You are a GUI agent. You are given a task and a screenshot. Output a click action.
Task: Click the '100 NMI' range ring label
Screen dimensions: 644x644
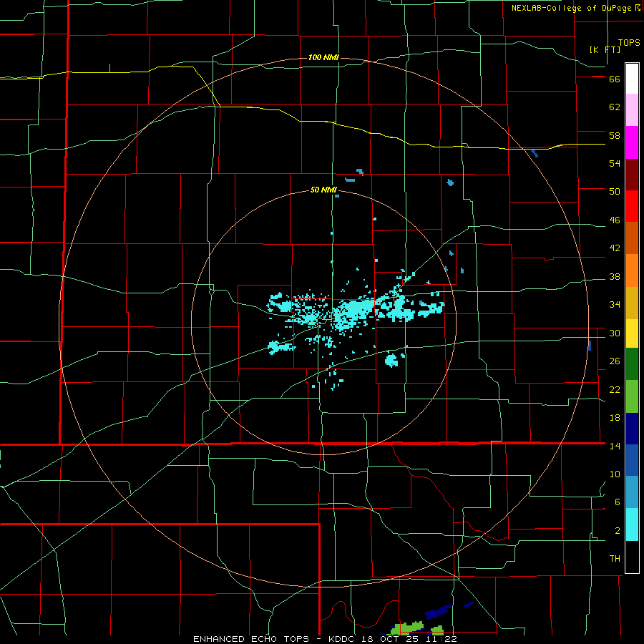click(x=323, y=57)
